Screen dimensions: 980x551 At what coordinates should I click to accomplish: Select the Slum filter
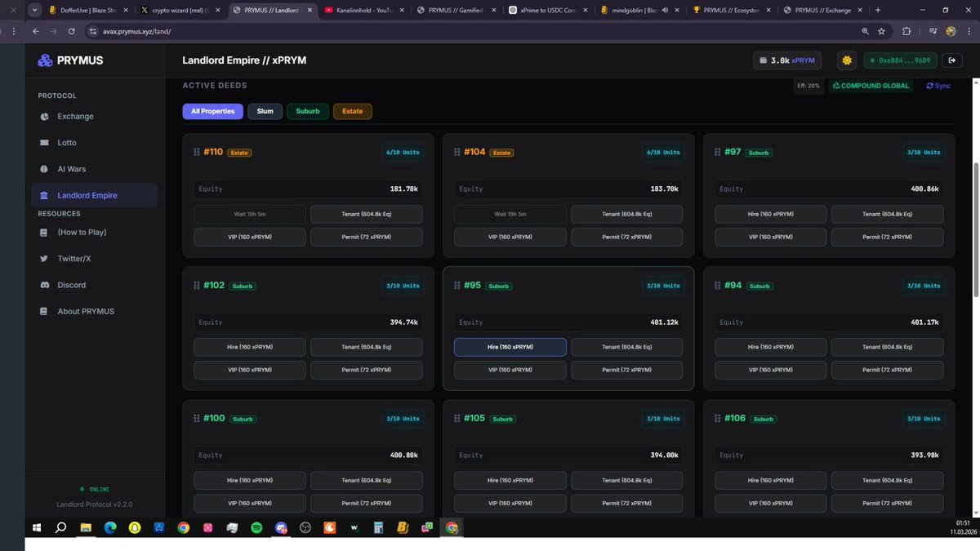pos(265,111)
